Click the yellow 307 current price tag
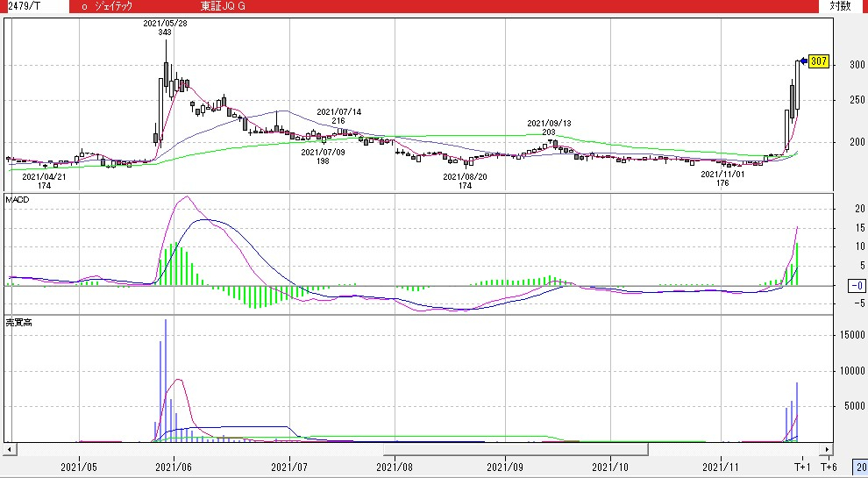The height and width of the screenshot is (478, 868). (x=819, y=61)
